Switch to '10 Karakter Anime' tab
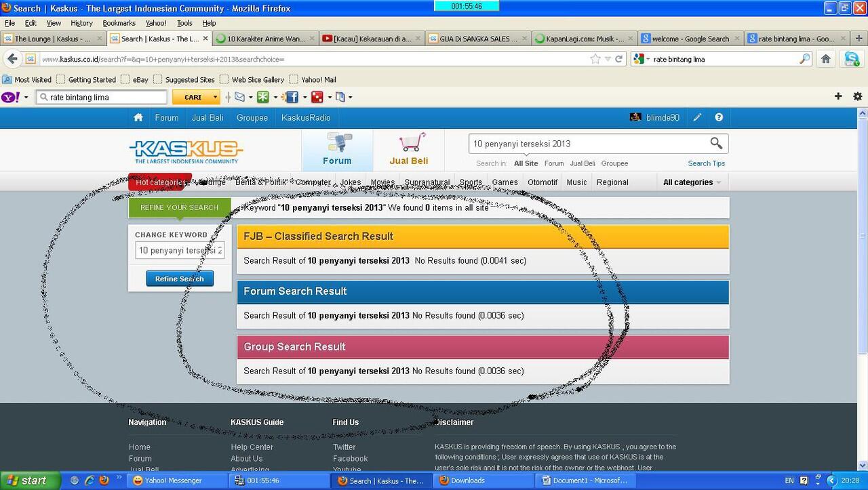Image resolution: width=868 pixels, height=490 pixels. pos(266,39)
